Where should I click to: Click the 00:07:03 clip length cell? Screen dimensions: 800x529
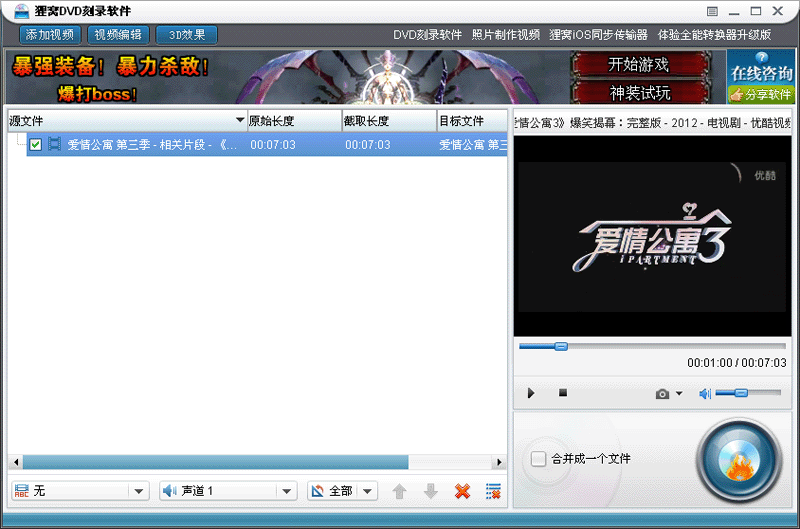(x=367, y=145)
